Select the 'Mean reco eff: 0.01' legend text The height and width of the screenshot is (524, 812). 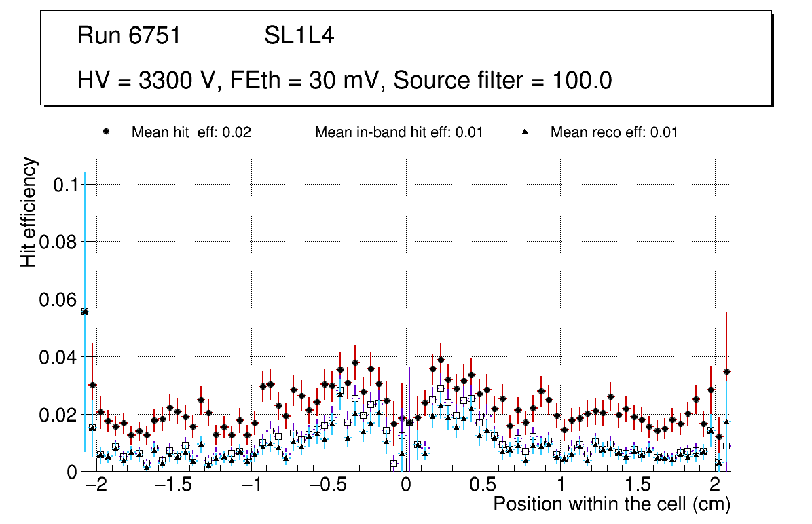pos(614,132)
